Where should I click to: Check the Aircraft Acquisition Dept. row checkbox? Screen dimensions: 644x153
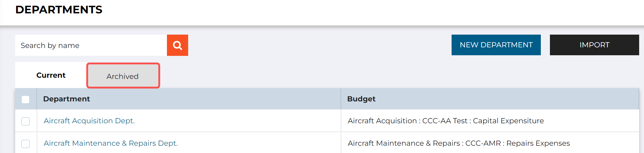(x=25, y=121)
